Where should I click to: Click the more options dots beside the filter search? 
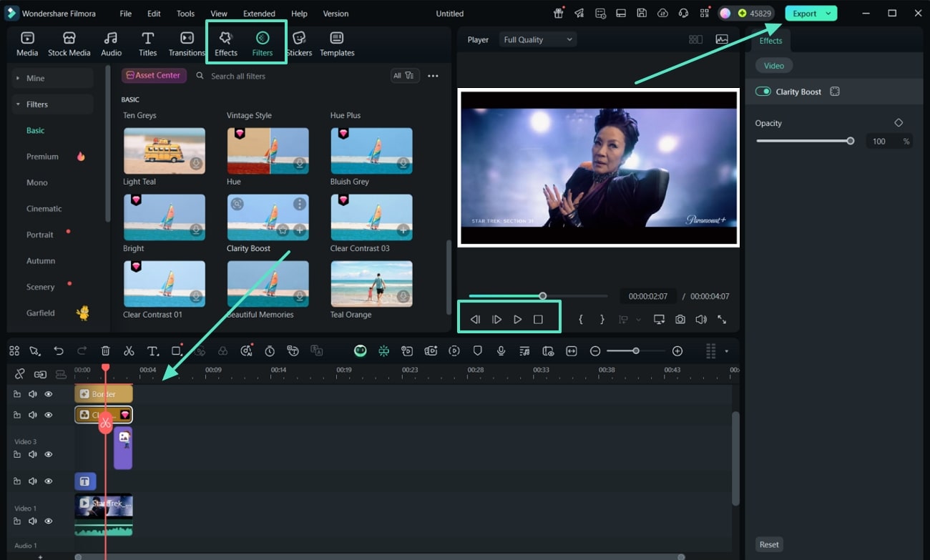coord(433,76)
